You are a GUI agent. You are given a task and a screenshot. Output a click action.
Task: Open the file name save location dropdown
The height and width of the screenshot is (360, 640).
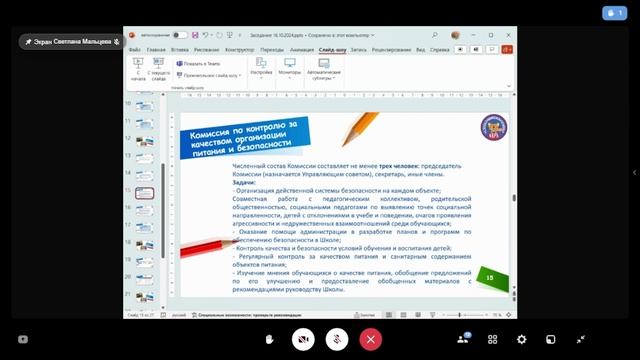click(373, 35)
